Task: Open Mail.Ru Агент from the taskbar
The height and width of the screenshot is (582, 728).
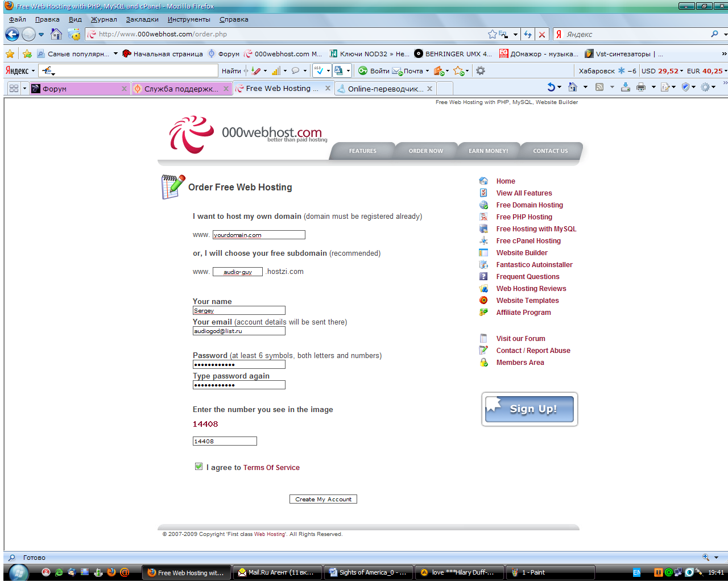Action: coord(277,572)
